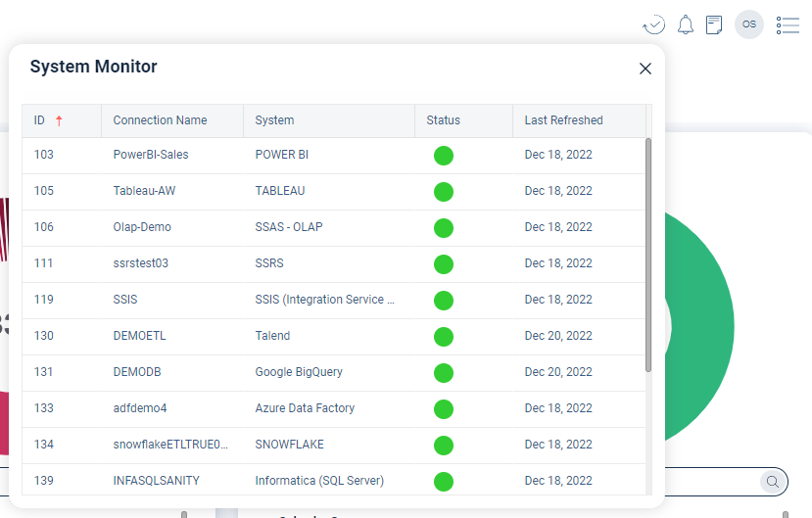Click green status dot for DEMOETL
The width and height of the screenshot is (812, 518).
tap(444, 337)
